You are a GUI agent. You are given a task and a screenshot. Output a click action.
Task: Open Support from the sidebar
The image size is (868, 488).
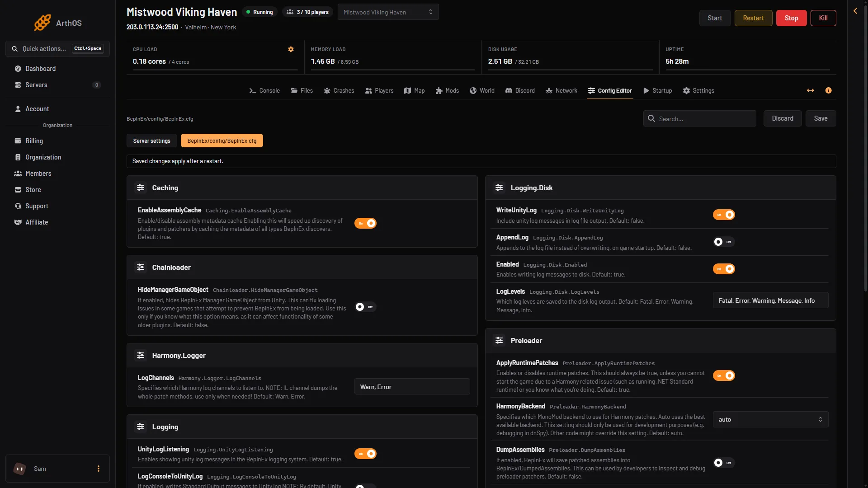coord(57,206)
